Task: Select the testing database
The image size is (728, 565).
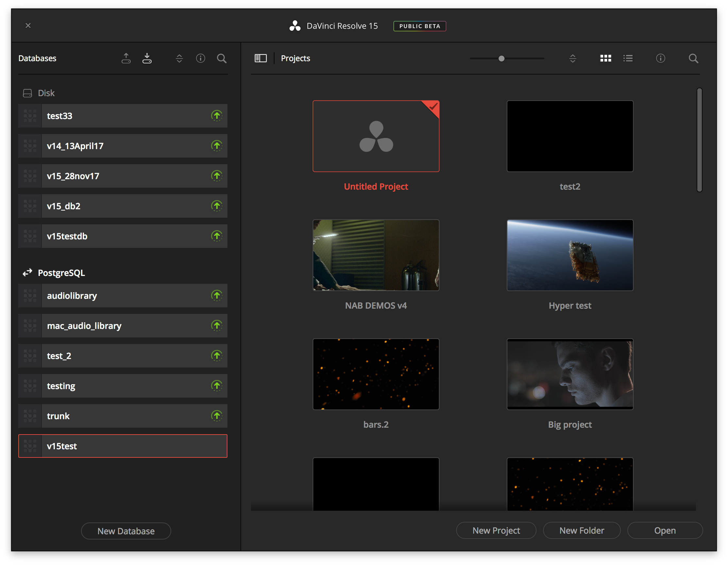Action: pyautogui.click(x=123, y=385)
